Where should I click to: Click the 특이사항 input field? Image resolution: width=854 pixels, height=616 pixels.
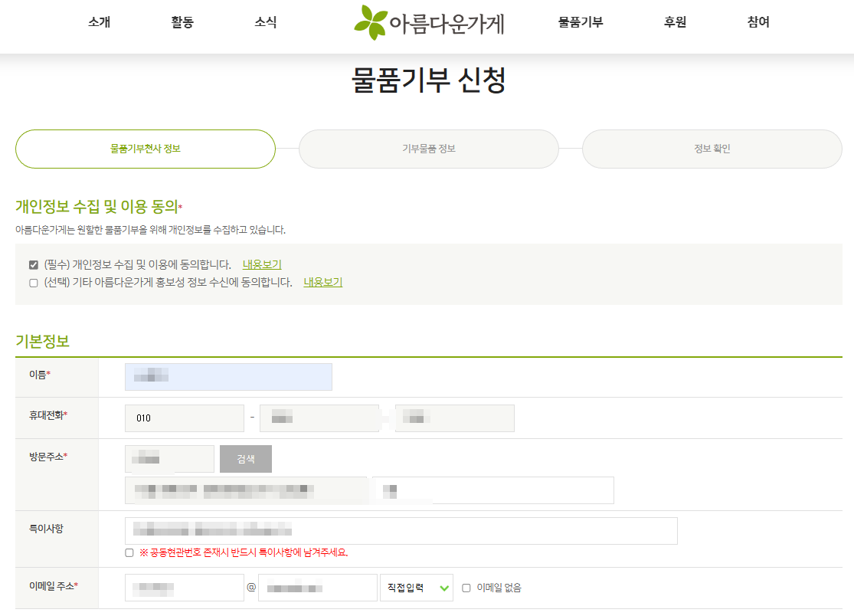(401, 530)
